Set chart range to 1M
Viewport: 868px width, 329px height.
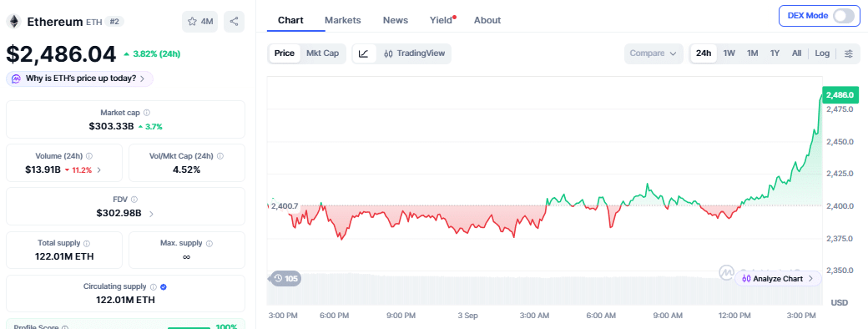(x=752, y=53)
